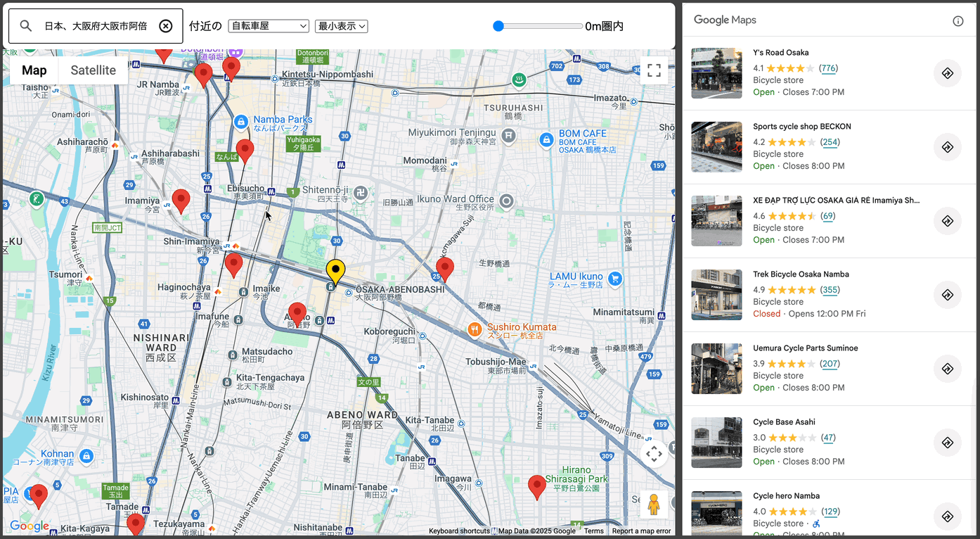Click the Google logo on map
Screen dimensions: 980x539
click(x=30, y=526)
